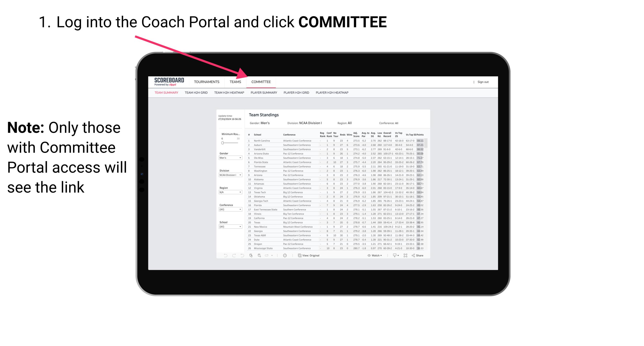Click the View Original icon
Viewport: 644px width, 346px height.
298,256
